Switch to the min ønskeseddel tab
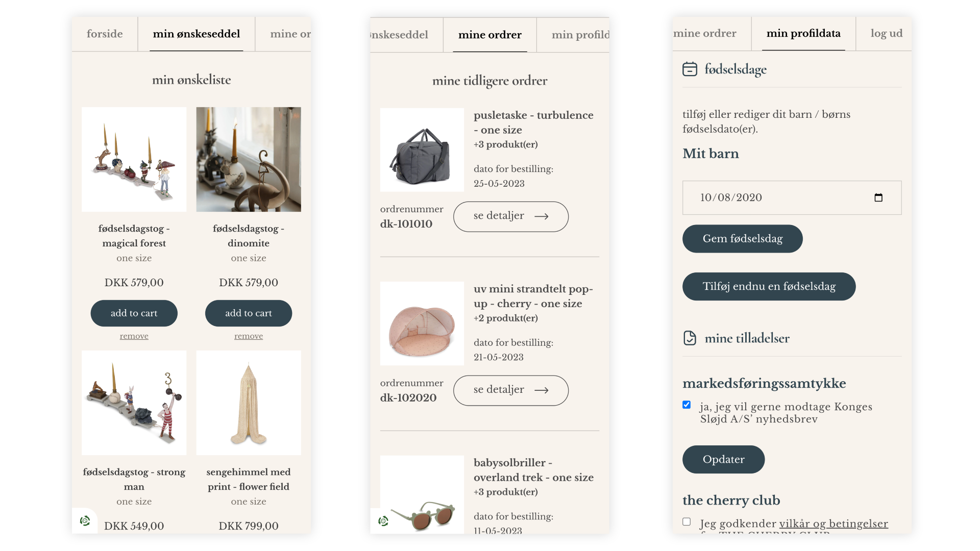The image size is (980, 551). click(197, 34)
